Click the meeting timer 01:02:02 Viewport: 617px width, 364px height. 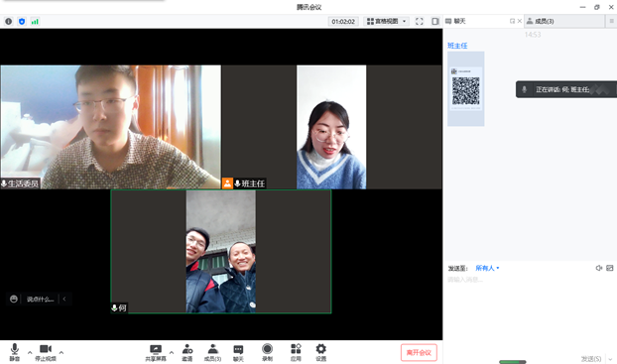(343, 21)
